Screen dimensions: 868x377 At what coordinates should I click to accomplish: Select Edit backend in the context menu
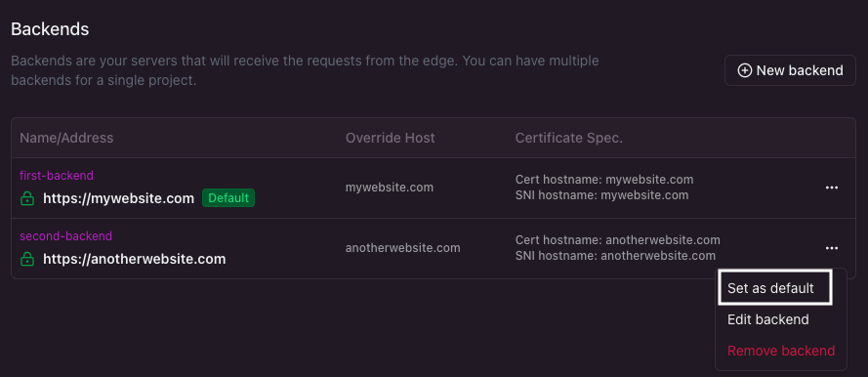coord(767,319)
